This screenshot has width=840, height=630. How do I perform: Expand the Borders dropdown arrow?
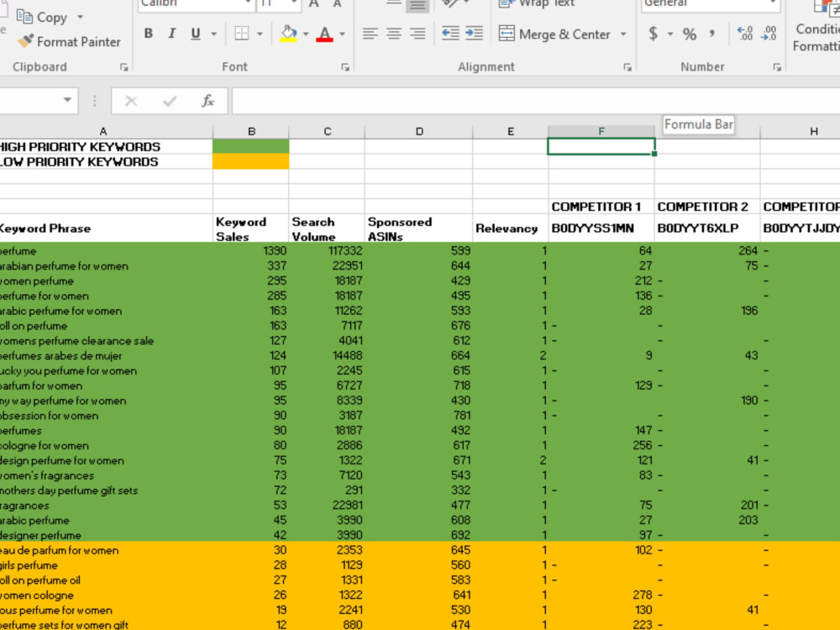260,34
